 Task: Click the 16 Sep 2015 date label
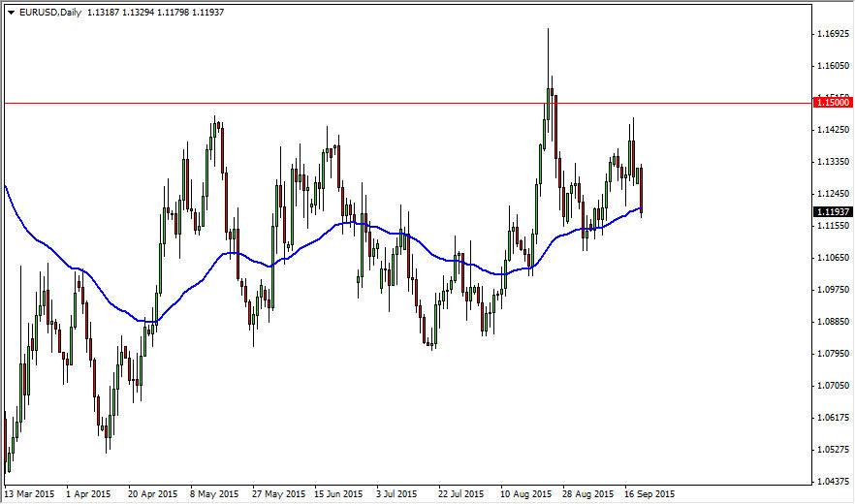(649, 494)
